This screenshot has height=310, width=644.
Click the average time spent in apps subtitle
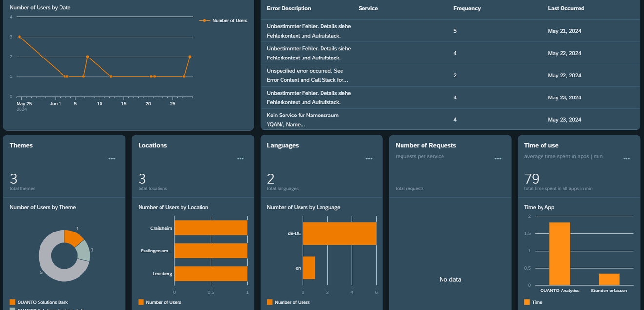point(563,157)
